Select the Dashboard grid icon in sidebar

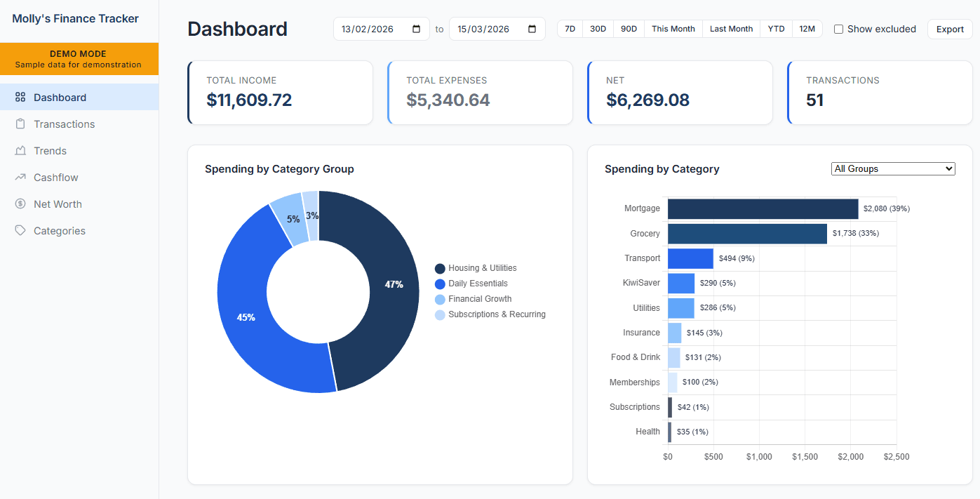pyautogui.click(x=20, y=97)
